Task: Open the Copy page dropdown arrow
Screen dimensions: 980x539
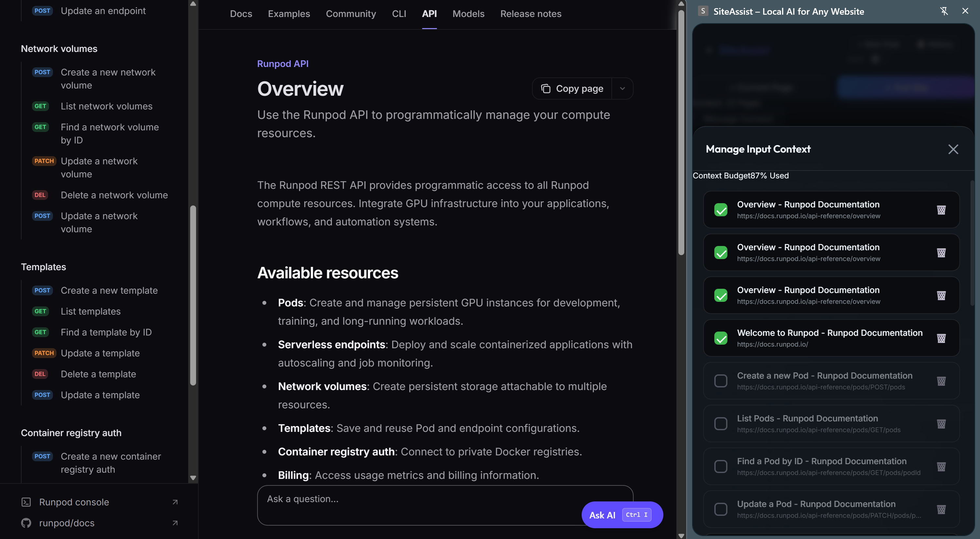Action: pyautogui.click(x=623, y=89)
